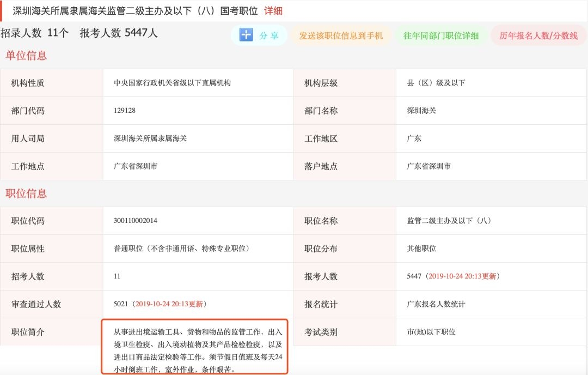The width and height of the screenshot is (588, 375).
Task: Click the 监管二级主办及以下（八） position name
Action: (449, 221)
